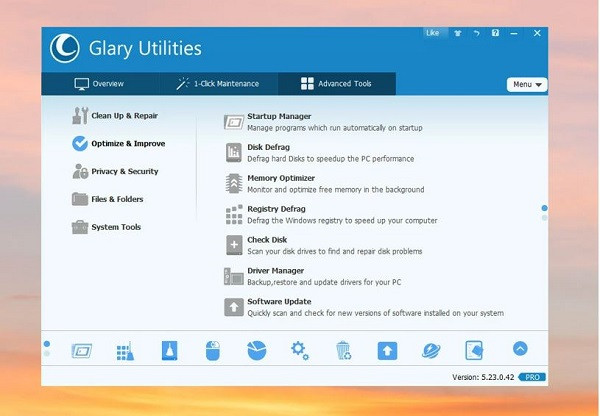Image resolution: width=600 pixels, height=416 pixels.
Task: Click the upload arrow icon in bottom toolbar
Action: coord(387,351)
